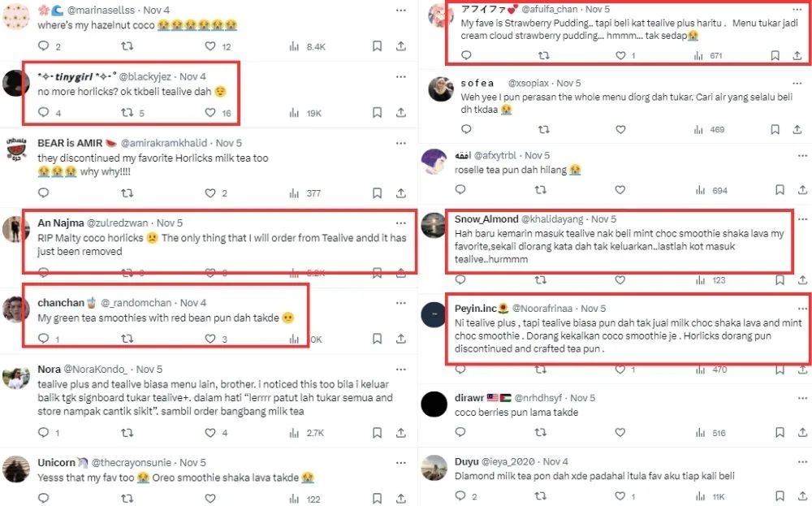Bookmark Nora's tealive plus tweet
The height and width of the screenshot is (506, 812).
[378, 433]
